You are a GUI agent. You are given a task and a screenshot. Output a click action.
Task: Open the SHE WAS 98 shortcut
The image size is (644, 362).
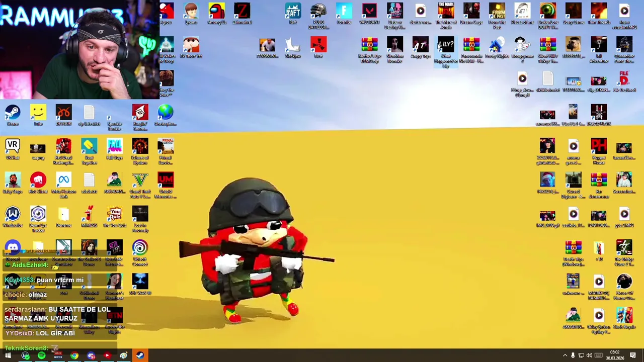tap(140, 284)
